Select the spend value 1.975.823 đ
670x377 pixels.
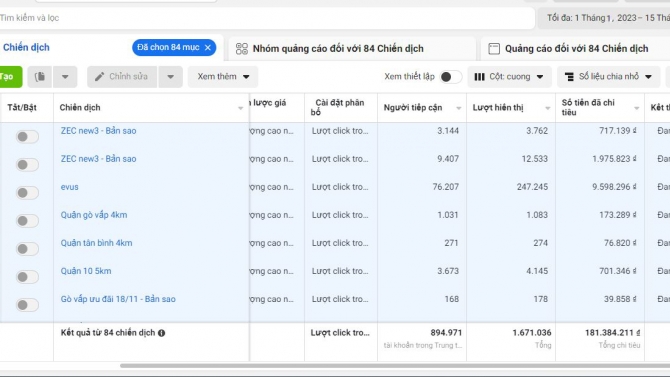614,159
